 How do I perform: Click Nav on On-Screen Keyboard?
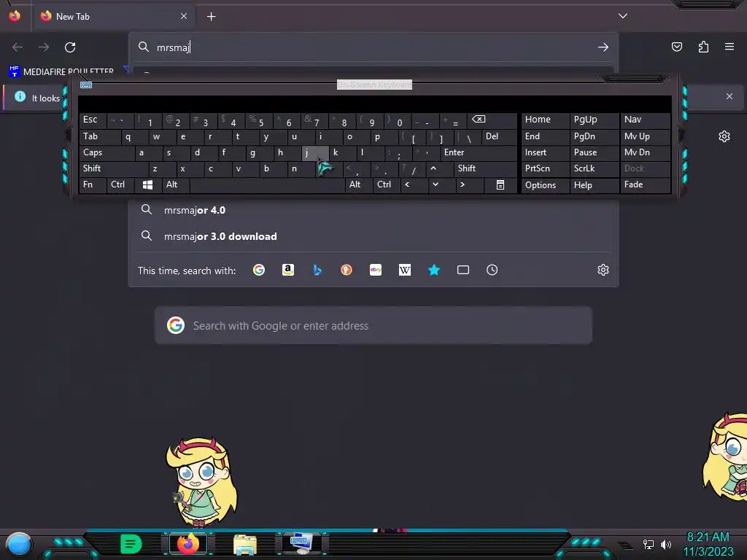point(646,120)
